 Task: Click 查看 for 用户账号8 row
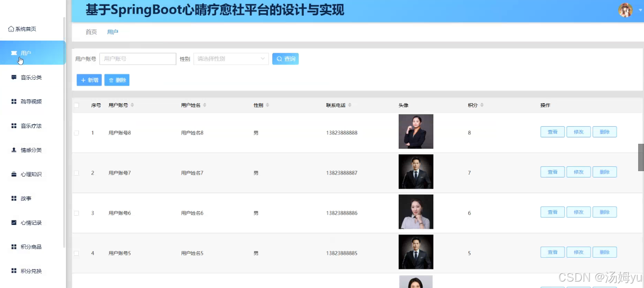click(x=552, y=132)
